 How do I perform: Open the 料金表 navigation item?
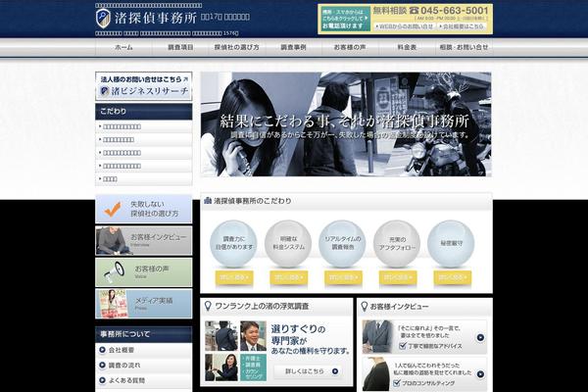[x=407, y=47]
